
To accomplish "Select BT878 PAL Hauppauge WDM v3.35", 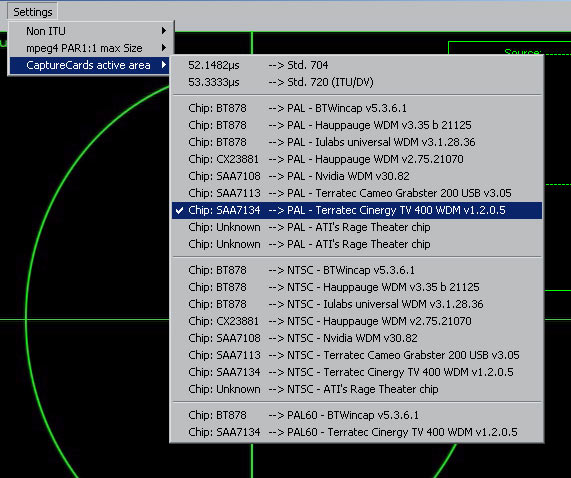I will tap(357, 125).
